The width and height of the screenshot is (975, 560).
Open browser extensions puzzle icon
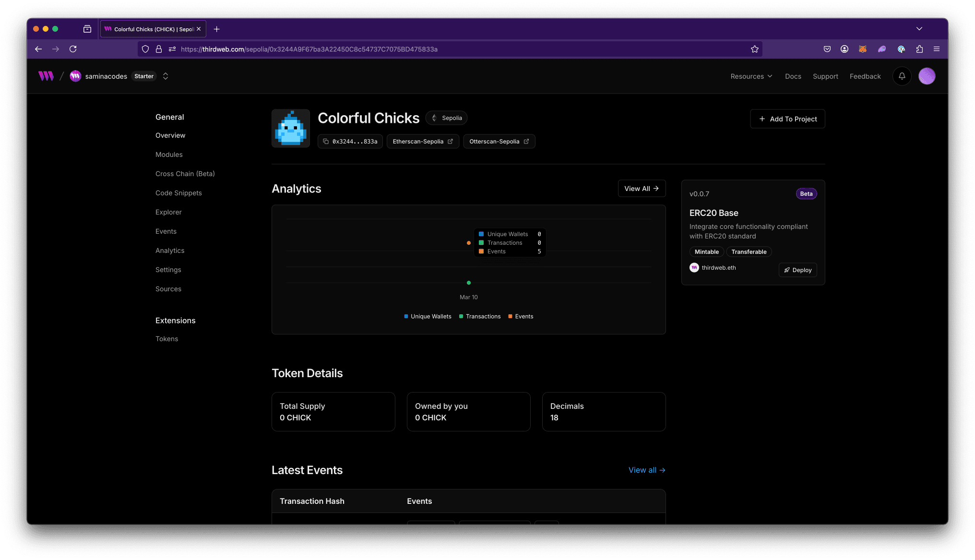click(919, 49)
